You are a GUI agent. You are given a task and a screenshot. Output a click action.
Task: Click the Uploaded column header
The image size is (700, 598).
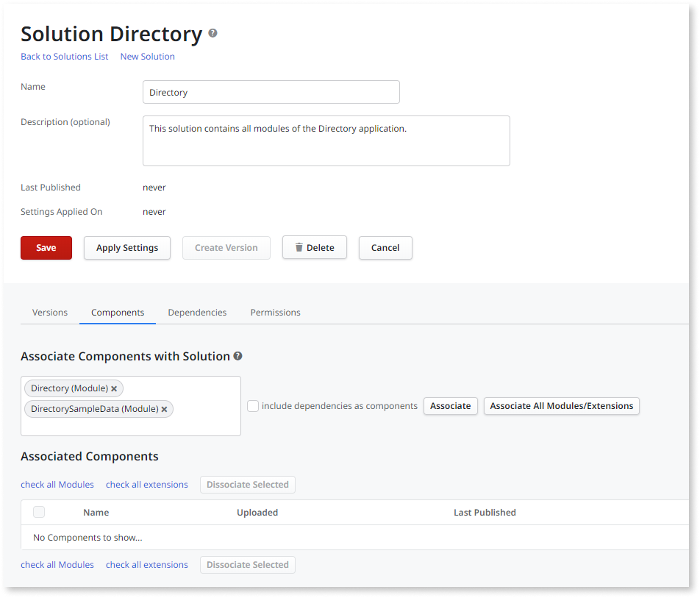pos(257,512)
